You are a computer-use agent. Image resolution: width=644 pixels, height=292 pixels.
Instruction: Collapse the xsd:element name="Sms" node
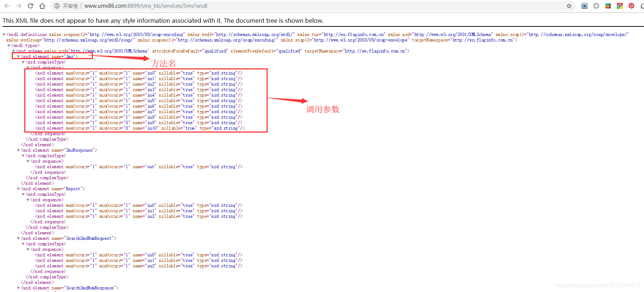(18, 57)
